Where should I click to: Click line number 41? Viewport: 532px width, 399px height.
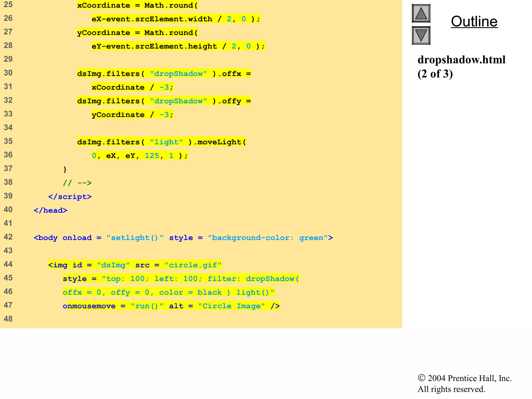[8, 223]
